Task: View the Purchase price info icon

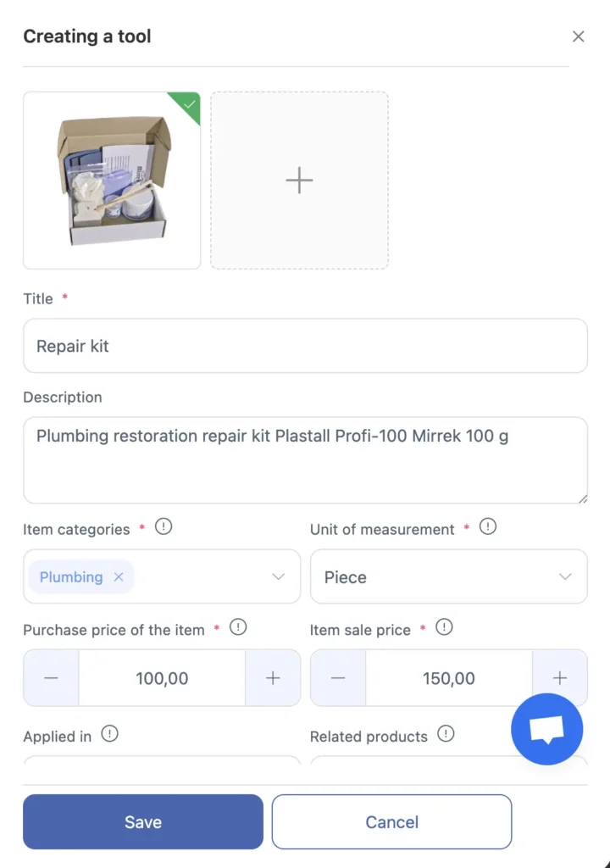Action: click(238, 627)
